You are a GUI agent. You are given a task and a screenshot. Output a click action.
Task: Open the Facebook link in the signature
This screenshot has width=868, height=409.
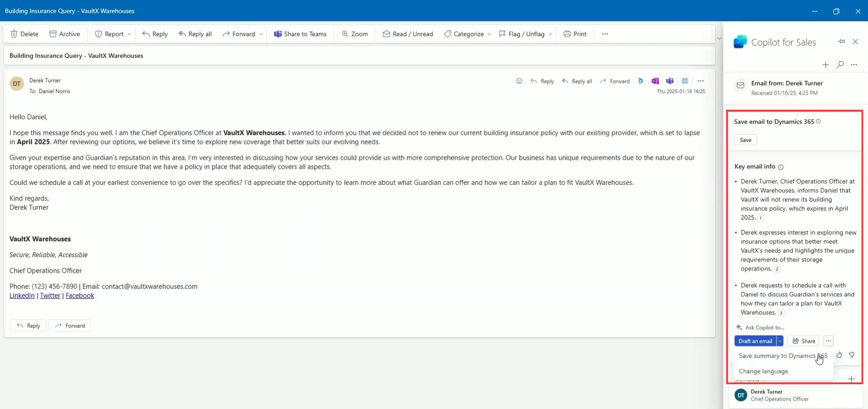click(x=80, y=296)
